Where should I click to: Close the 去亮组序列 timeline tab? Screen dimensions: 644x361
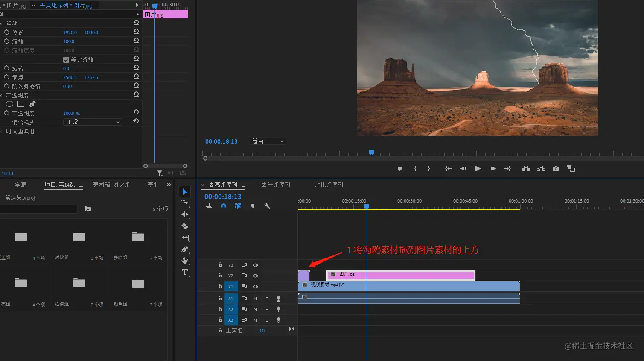pos(203,185)
